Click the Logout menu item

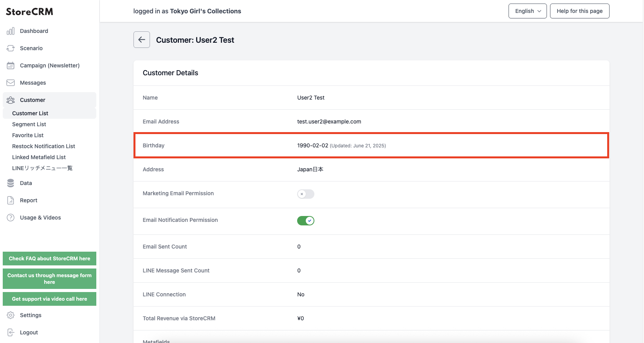[49, 332]
